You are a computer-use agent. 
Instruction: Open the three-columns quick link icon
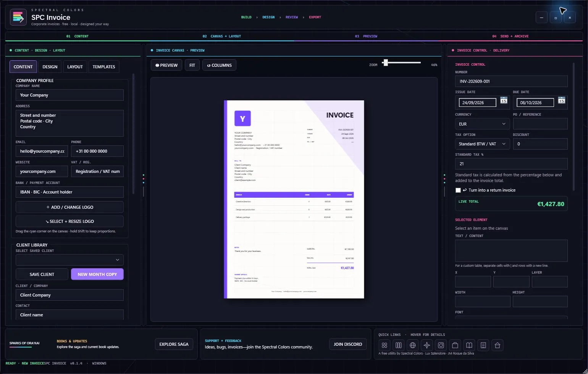point(399,345)
